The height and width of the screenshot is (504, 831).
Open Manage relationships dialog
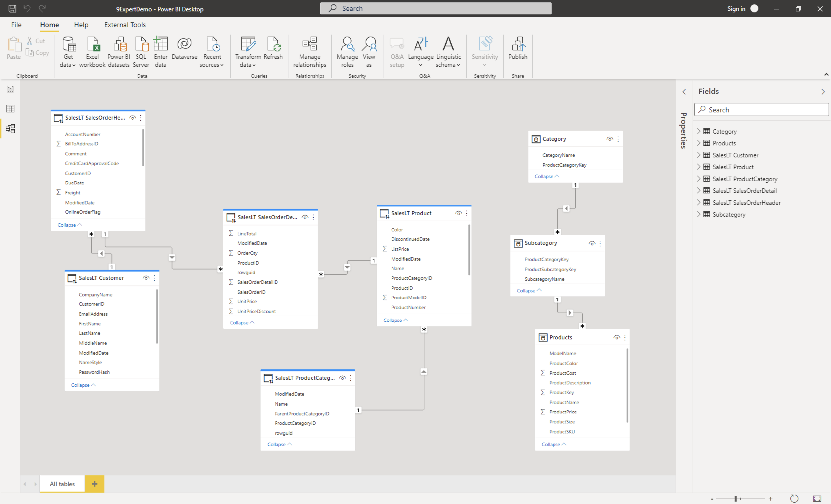[x=310, y=52]
